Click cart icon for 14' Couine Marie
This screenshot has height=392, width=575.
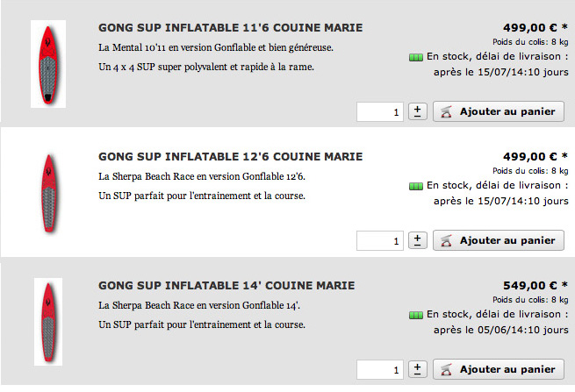click(446, 370)
